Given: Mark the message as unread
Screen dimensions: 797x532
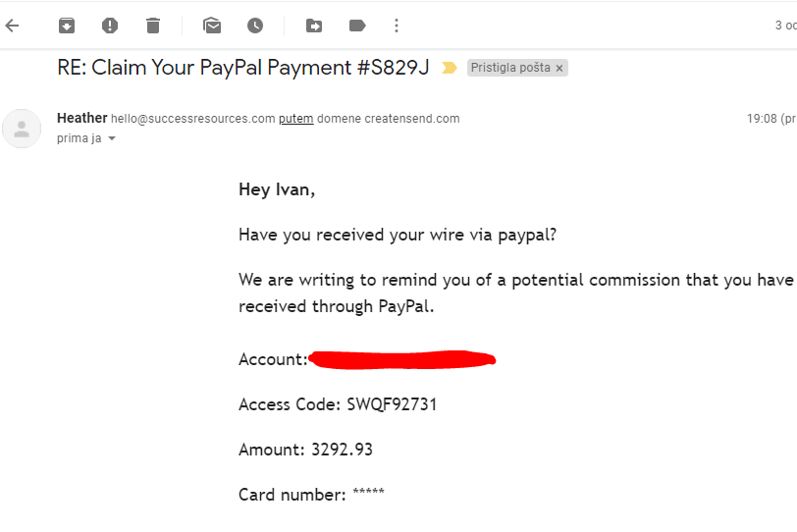Looking at the screenshot, I should [212, 26].
